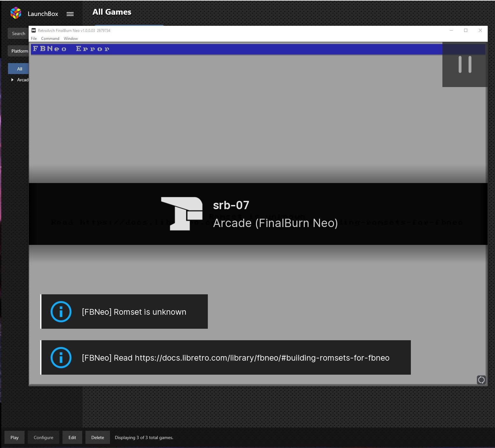Click the Arcade (FinalBurn Neo) core label
Image resolution: width=495 pixels, height=448 pixels.
pyautogui.click(x=275, y=223)
